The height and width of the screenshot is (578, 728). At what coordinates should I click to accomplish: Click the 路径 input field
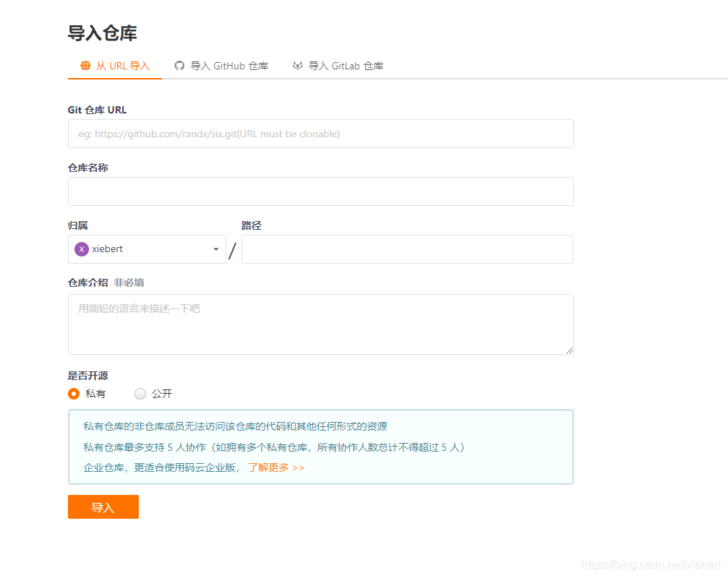pos(407,249)
